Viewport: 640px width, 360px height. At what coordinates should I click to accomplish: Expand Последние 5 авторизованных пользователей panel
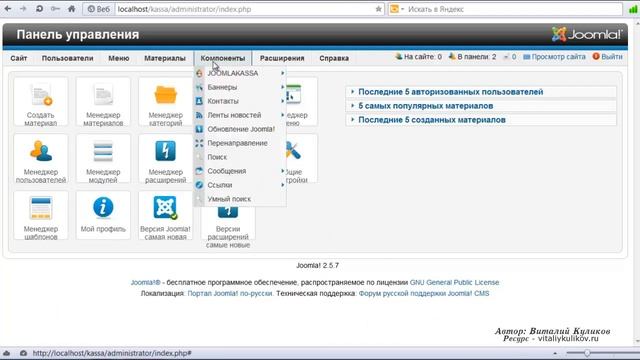481,92
